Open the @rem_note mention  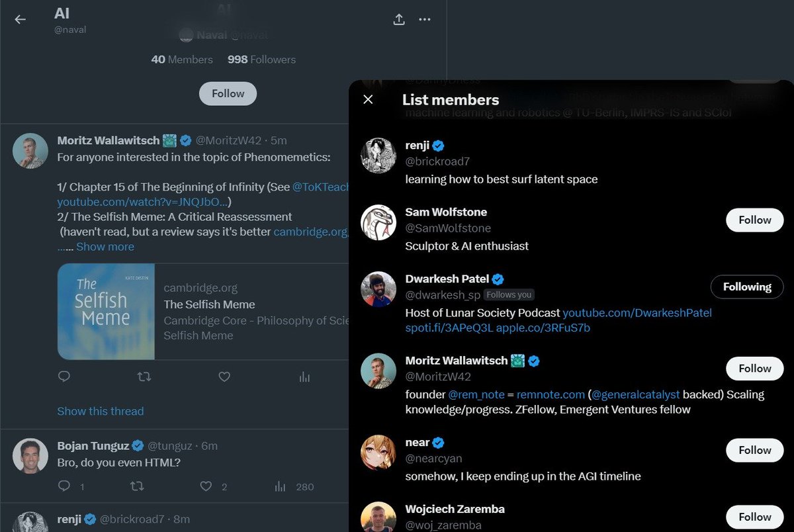(476, 394)
